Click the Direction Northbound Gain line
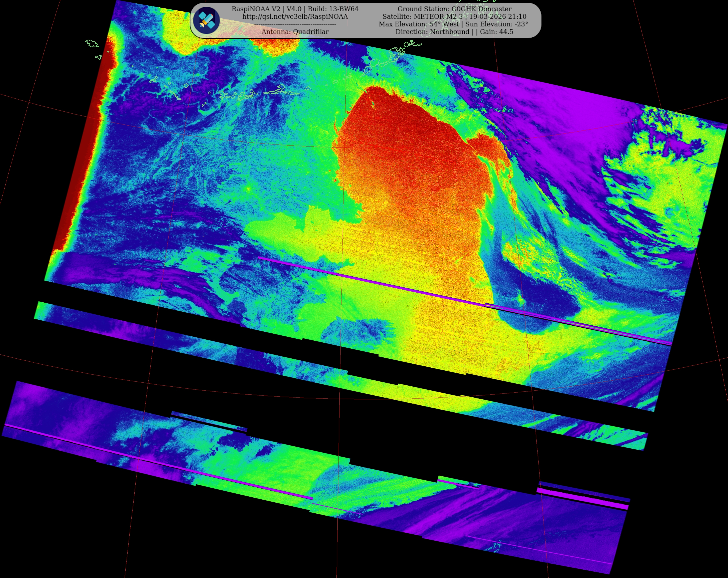This screenshot has height=578, width=728. (454, 32)
